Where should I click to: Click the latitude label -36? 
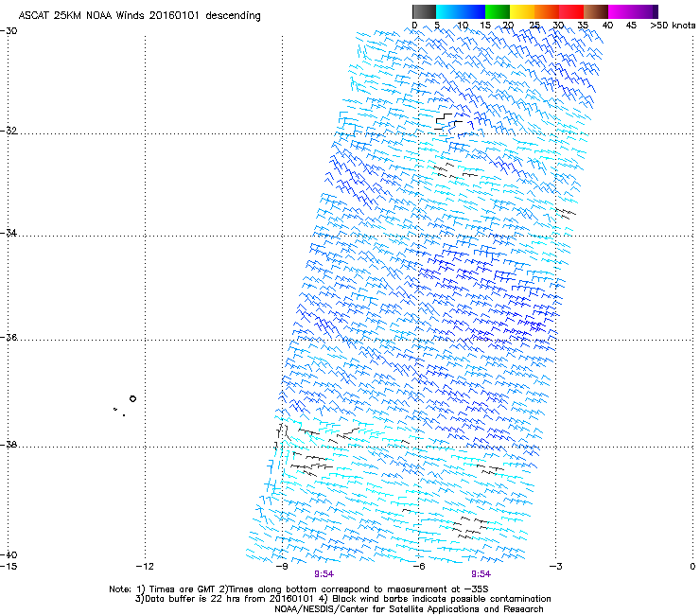[x=9, y=337]
